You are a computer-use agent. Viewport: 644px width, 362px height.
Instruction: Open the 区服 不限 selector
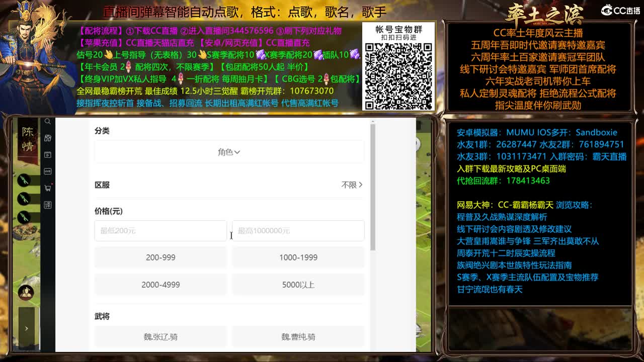(x=352, y=185)
